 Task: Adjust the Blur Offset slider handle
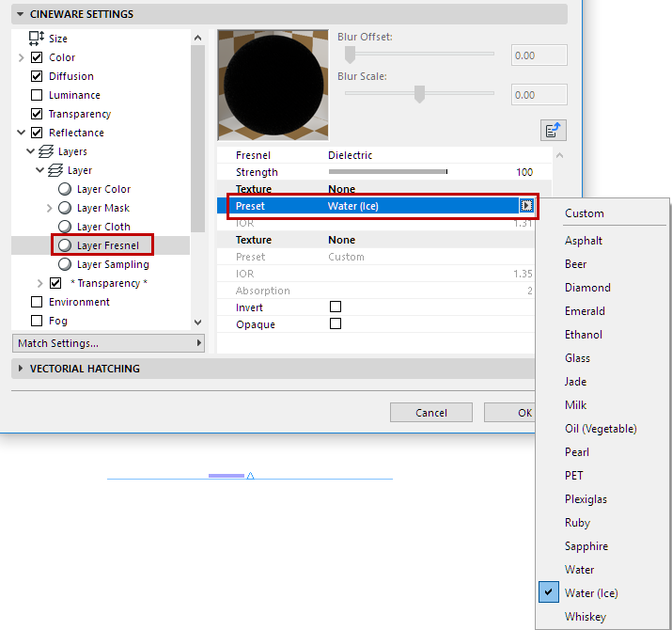click(351, 55)
